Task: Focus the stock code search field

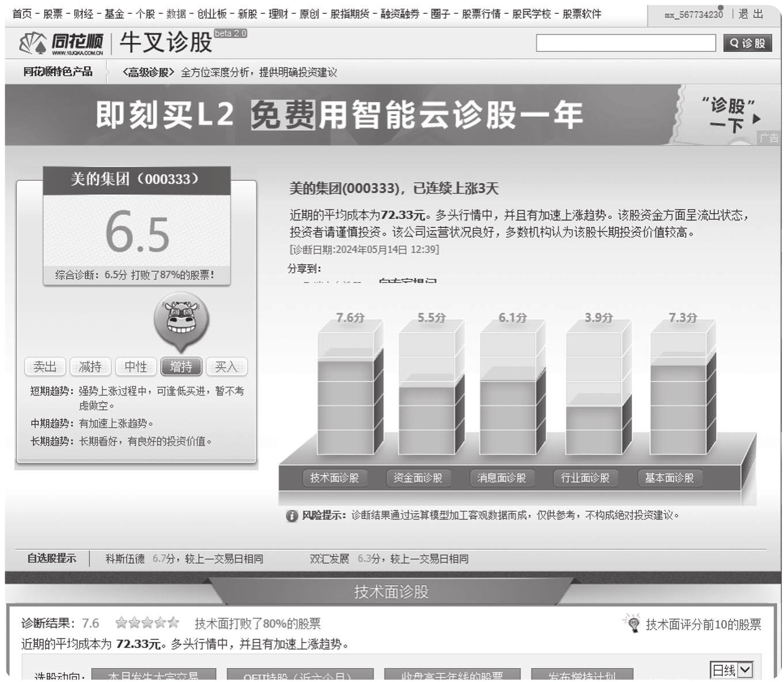Action: click(626, 43)
